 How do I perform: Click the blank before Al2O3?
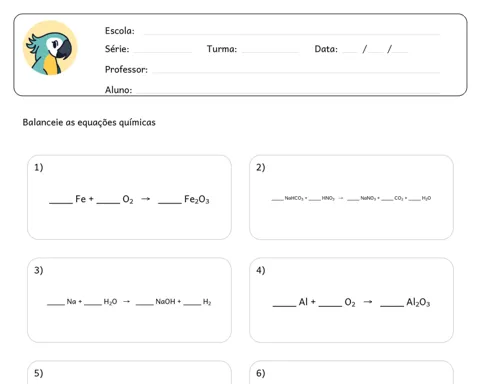392,306
